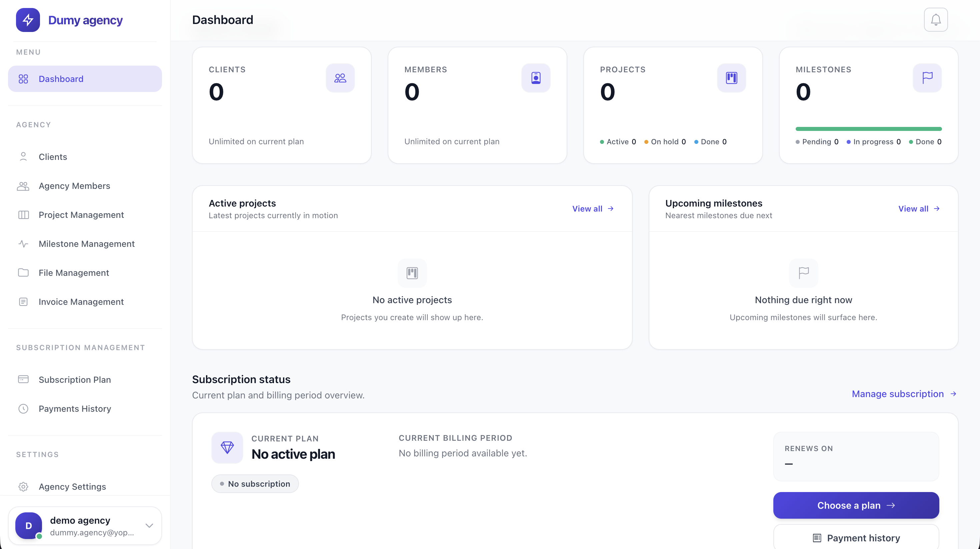The height and width of the screenshot is (549, 980).
Task: Navigate to Project Management
Action: [85, 215]
